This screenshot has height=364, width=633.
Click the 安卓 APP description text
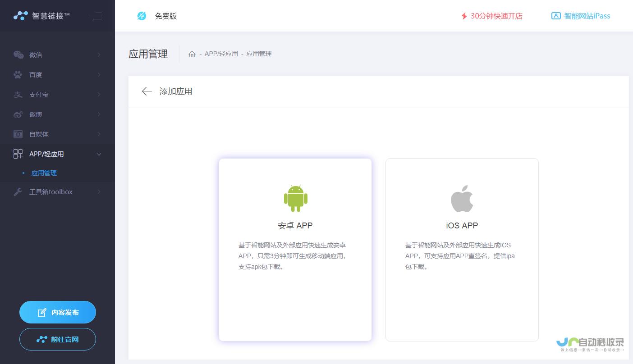pyautogui.click(x=293, y=256)
